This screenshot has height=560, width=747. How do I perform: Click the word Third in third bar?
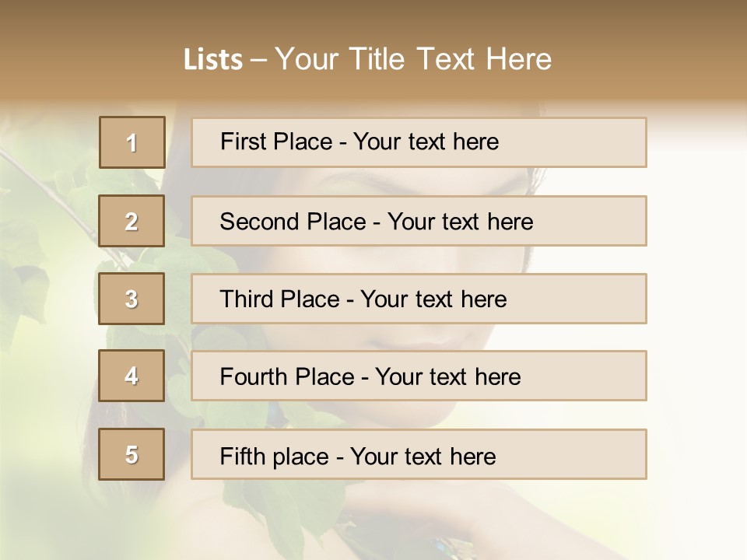246,299
